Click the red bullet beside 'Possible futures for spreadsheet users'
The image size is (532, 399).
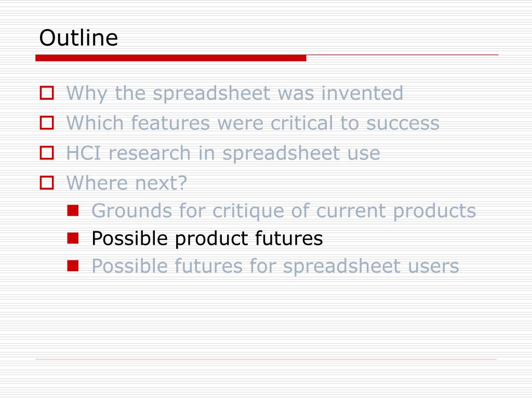tap(73, 265)
